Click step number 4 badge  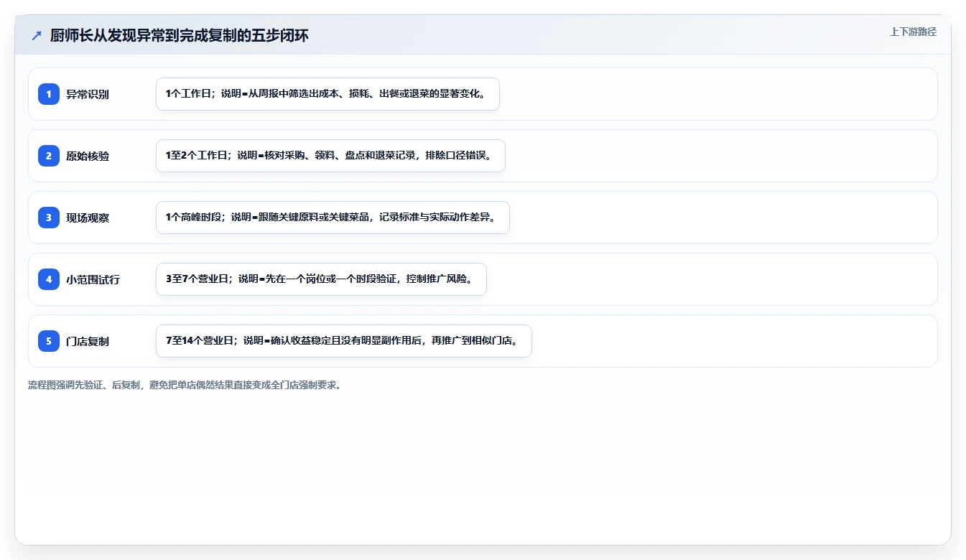point(49,279)
